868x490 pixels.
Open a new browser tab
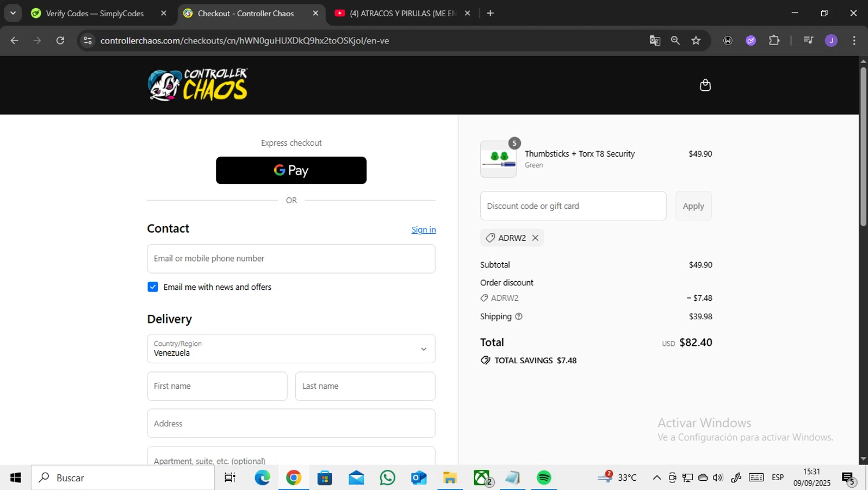[490, 13]
